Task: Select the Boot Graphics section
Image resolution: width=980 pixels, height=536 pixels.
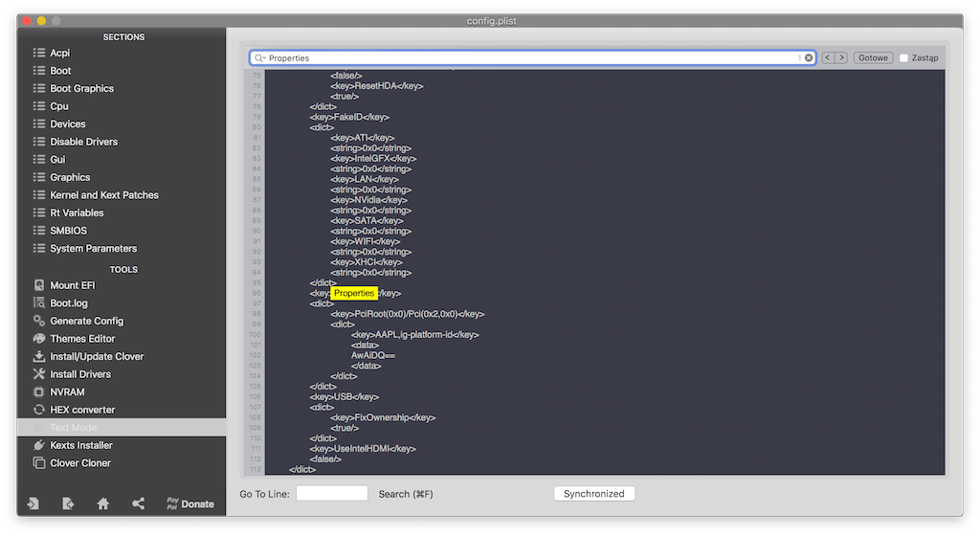Action: tap(81, 88)
